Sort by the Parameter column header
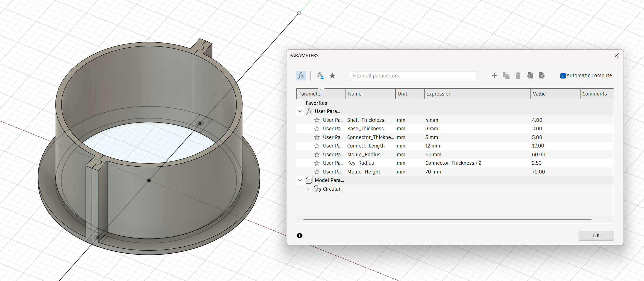This screenshot has height=281, width=644. [x=321, y=94]
